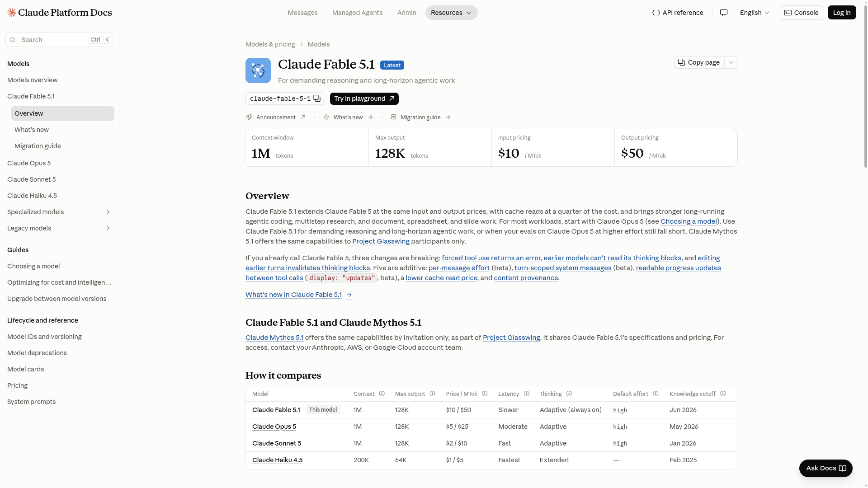868x488 pixels.
Task: Focus the Search docs input field
Action: tap(59, 40)
